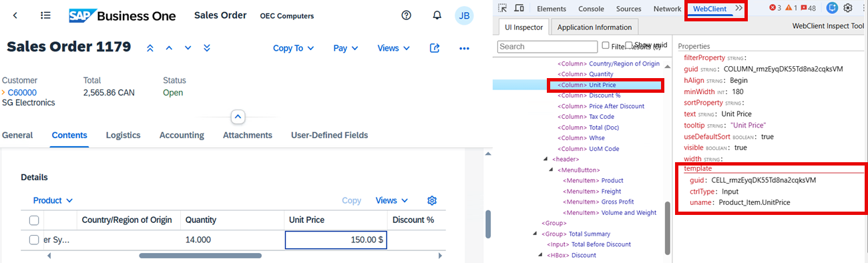Image resolution: width=868 pixels, height=263 pixels.
Task: Open the header Views dropdown
Action: point(393,48)
